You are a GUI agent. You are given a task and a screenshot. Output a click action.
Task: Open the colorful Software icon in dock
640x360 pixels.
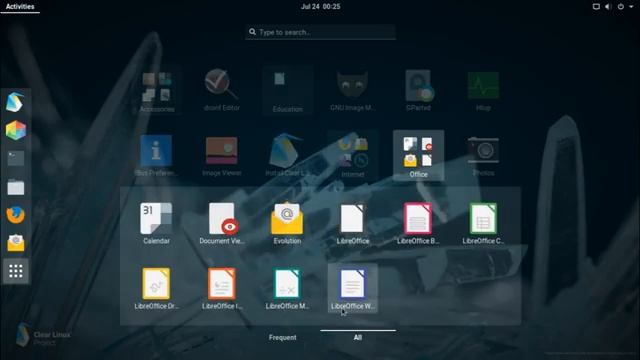(x=16, y=130)
